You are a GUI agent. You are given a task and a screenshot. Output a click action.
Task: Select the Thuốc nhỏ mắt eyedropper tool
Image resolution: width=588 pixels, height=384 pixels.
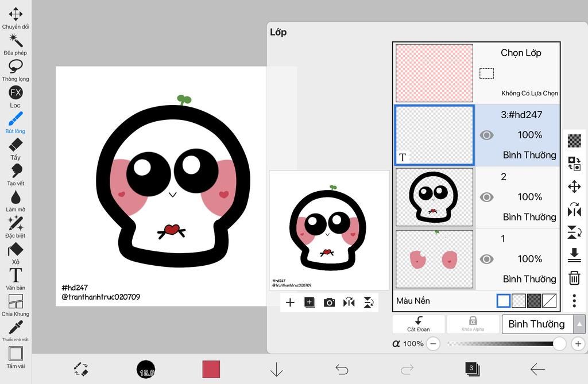coord(16,331)
